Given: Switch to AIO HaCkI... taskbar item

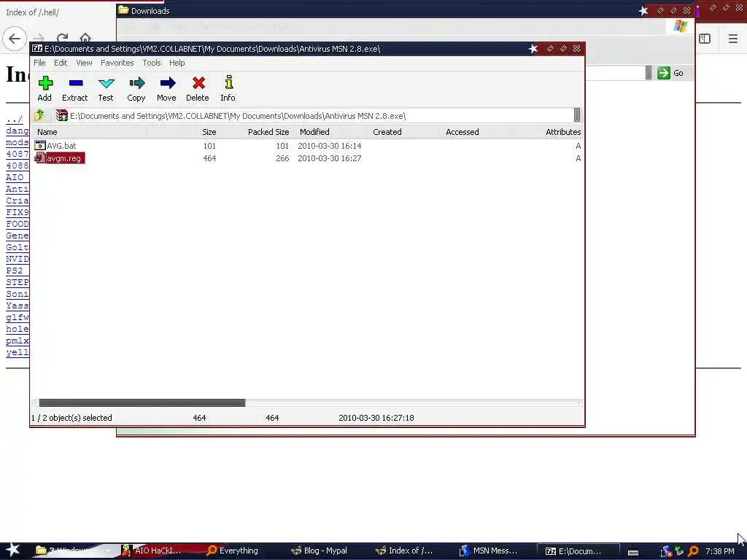Looking at the screenshot, I should click(151, 551).
